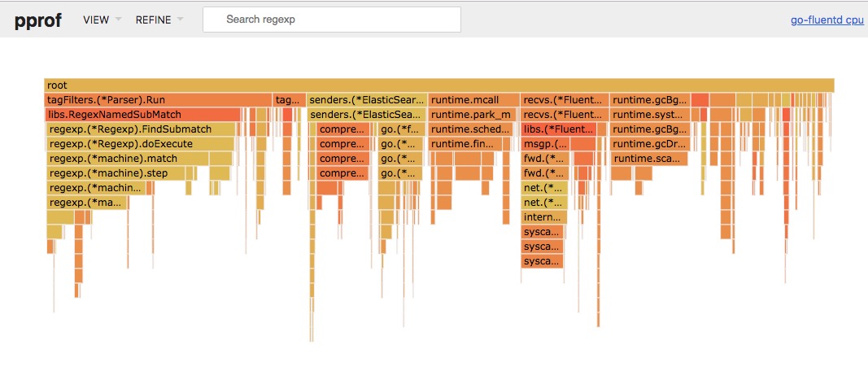Click the runtime.park_m frame

473,115
